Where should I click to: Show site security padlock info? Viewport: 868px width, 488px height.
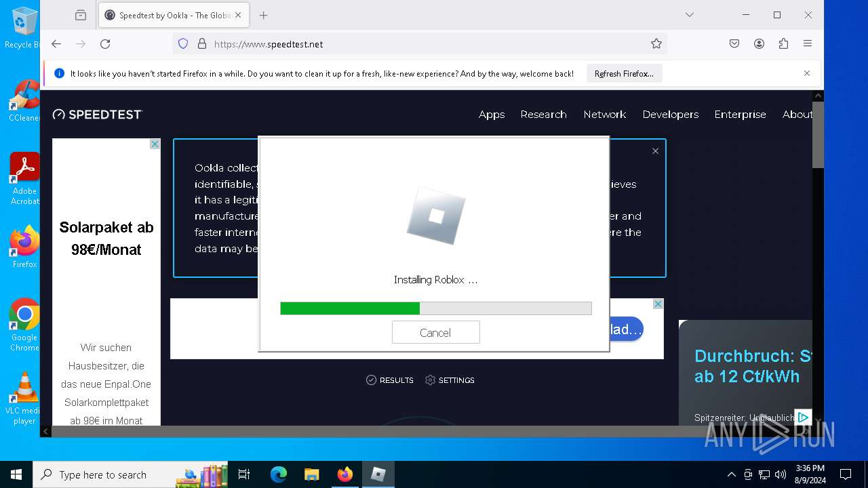point(201,43)
